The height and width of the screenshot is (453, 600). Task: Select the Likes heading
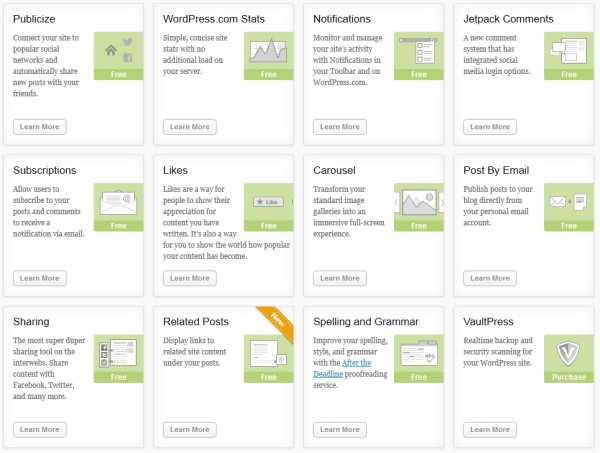(x=175, y=170)
